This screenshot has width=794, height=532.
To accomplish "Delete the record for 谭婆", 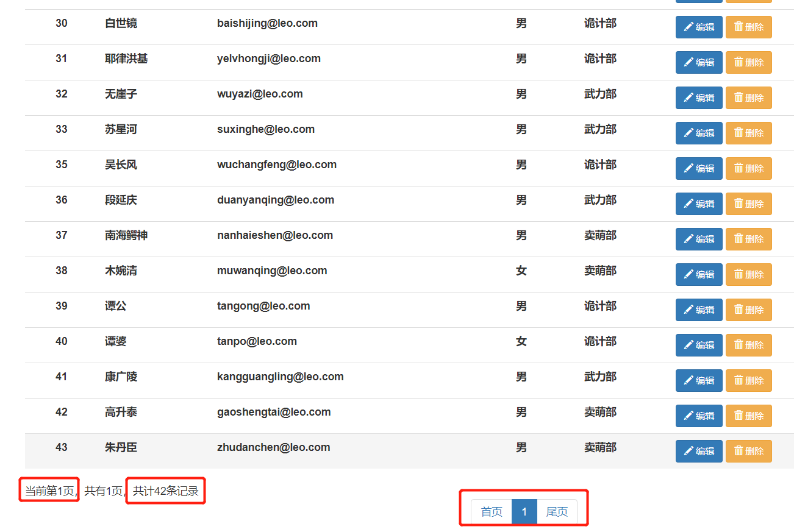I will [x=749, y=345].
